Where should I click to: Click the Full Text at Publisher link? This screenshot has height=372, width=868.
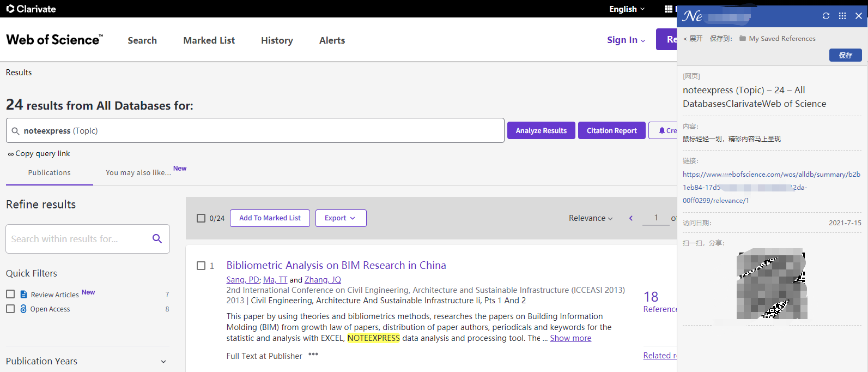tap(264, 356)
